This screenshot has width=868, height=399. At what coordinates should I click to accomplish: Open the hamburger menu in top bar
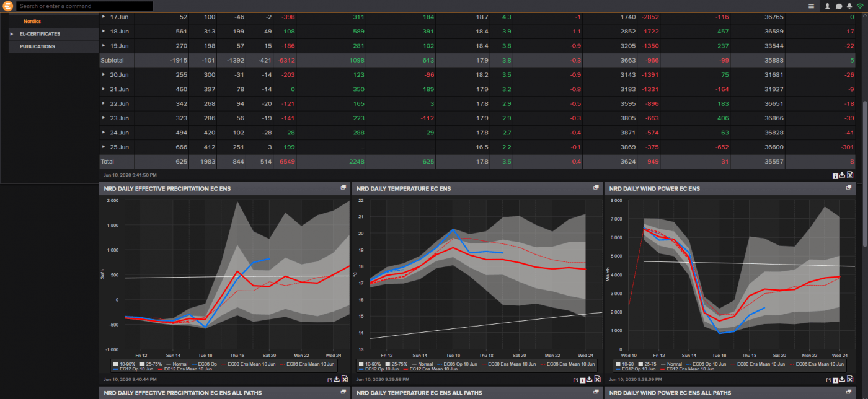point(811,6)
